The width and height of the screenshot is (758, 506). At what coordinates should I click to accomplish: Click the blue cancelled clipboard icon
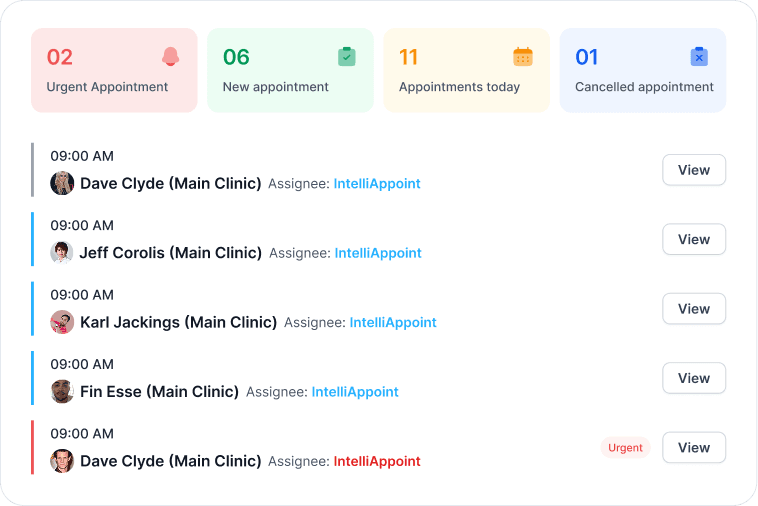point(699,57)
